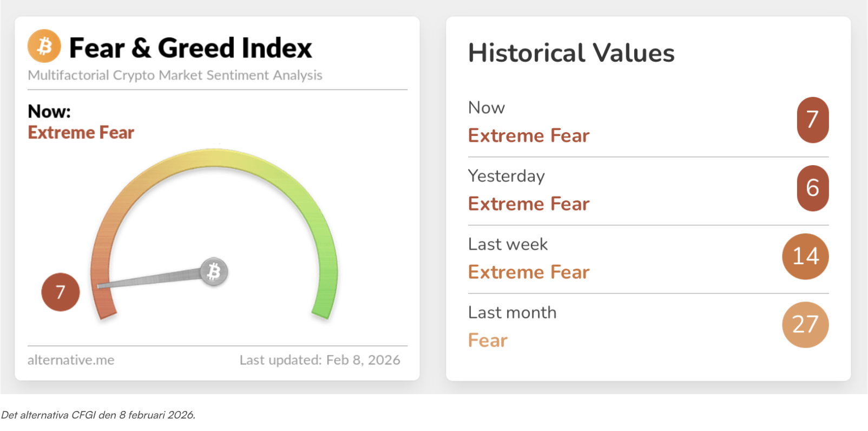Viewport: 868px width, 431px height.
Task: Click the Historical Values heading
Action: click(x=571, y=53)
